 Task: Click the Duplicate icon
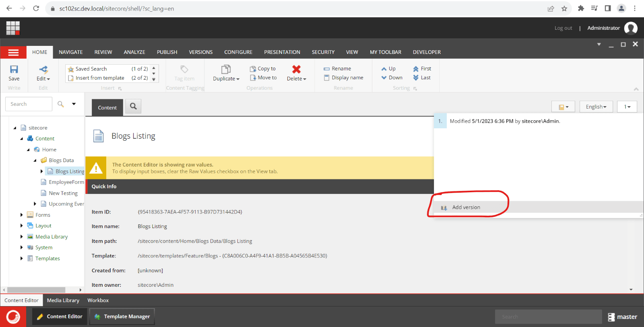click(x=226, y=69)
